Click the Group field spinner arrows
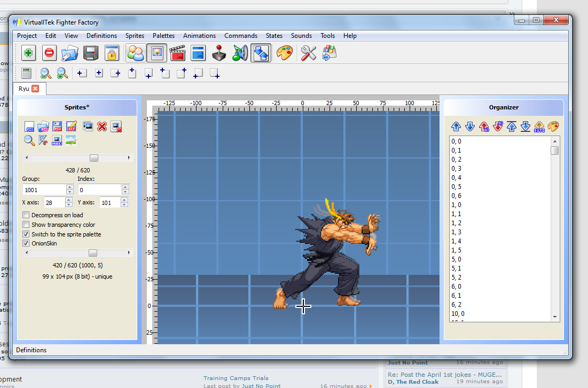The image size is (588, 388). (x=70, y=189)
